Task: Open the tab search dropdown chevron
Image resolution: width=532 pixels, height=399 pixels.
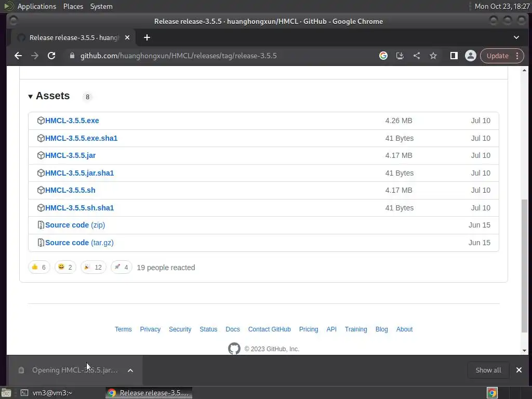Action: [x=516, y=37]
